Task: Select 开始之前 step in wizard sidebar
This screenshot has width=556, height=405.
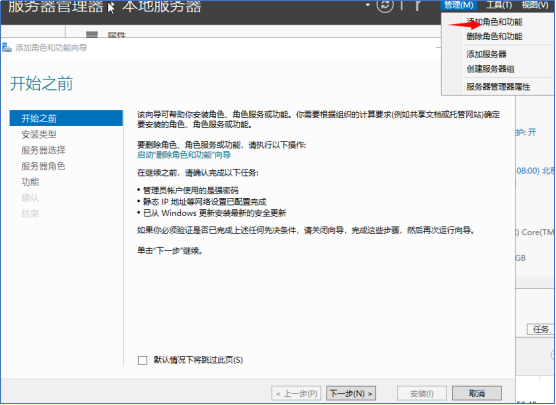Action: [x=66, y=118]
